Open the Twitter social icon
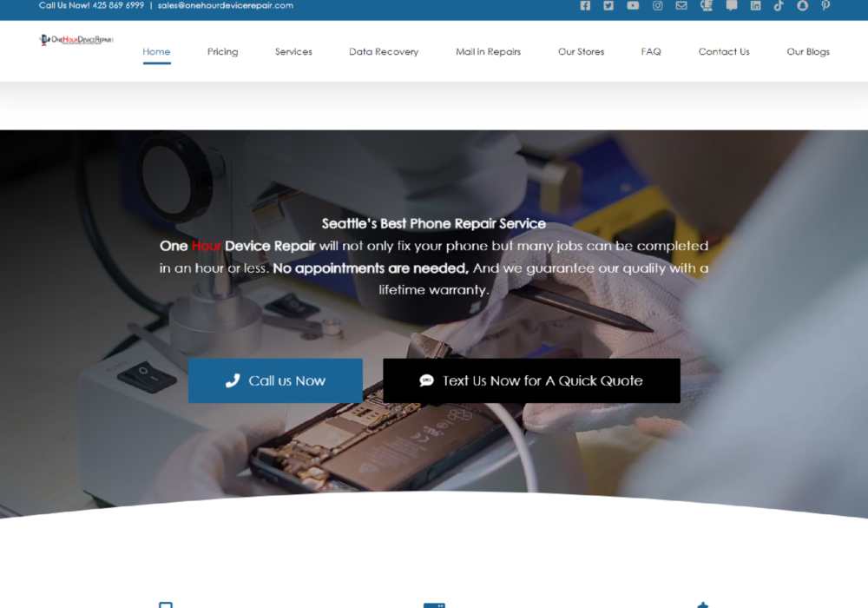The image size is (868, 608). [608, 5]
